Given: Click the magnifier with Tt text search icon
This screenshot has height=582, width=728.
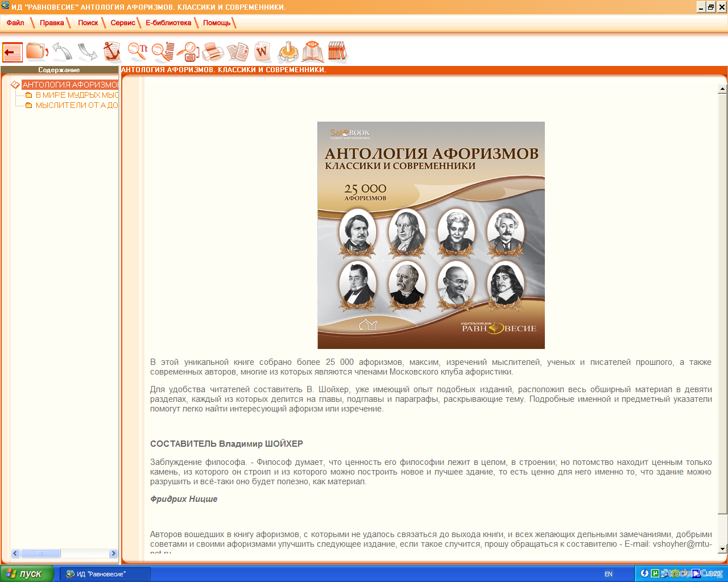Looking at the screenshot, I should coord(138,52).
